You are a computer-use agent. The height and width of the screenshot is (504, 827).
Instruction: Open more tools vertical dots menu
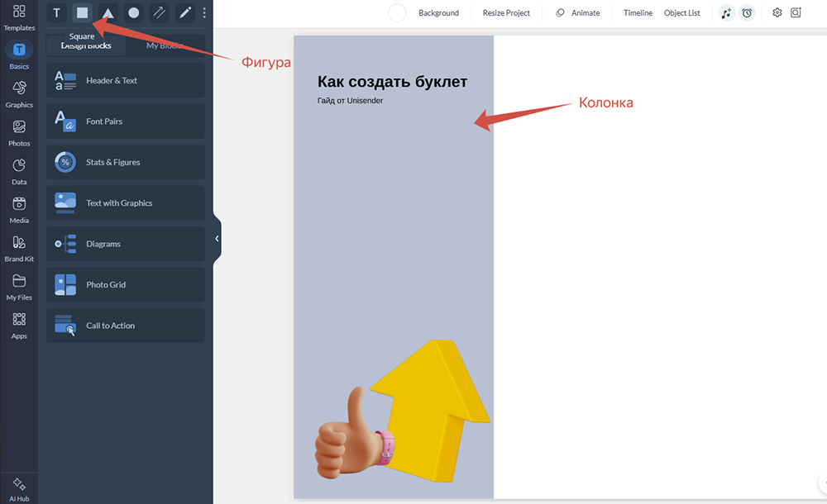pos(204,12)
